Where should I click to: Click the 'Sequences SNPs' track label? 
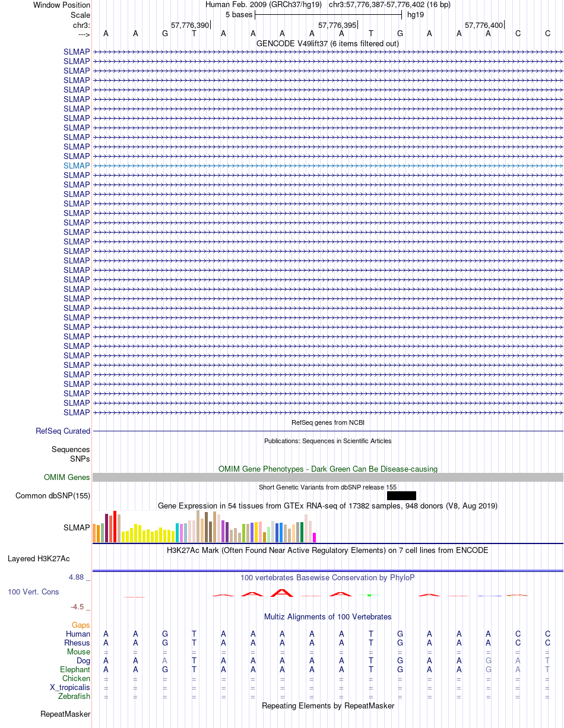tap(71, 454)
